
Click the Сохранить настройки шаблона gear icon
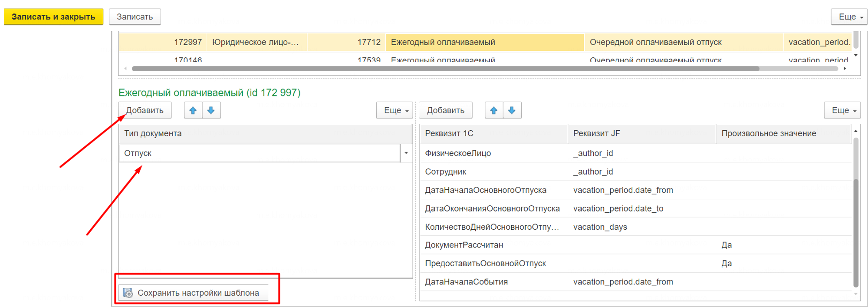pyautogui.click(x=128, y=293)
